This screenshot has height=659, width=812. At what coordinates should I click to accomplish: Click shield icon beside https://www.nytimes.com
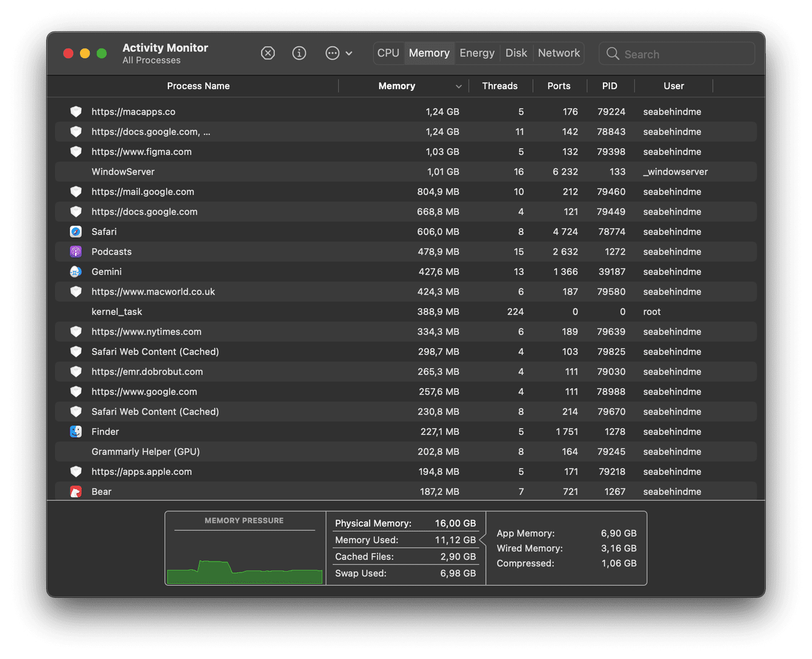click(76, 332)
